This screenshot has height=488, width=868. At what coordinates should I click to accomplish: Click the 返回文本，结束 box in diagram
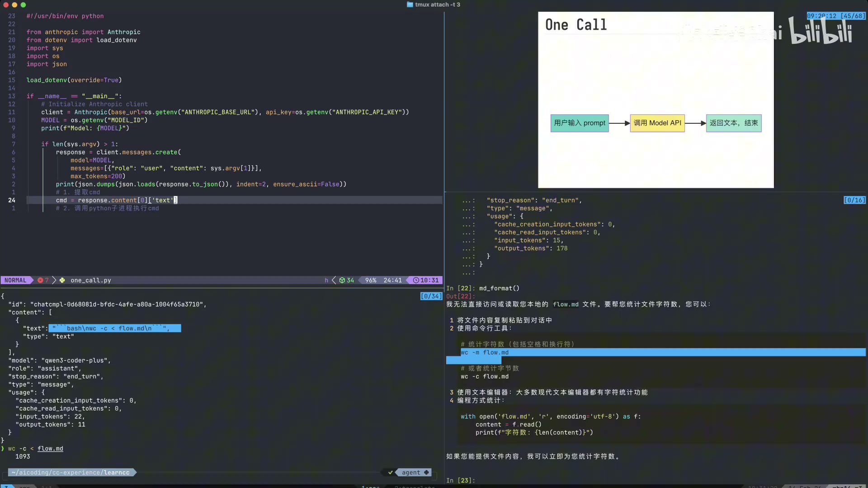[x=734, y=123]
